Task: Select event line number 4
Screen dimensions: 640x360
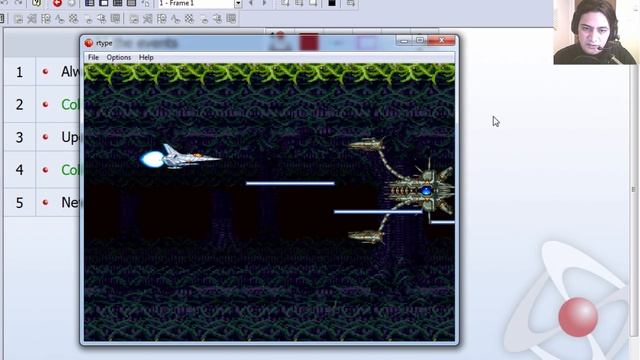Action: 19,170
